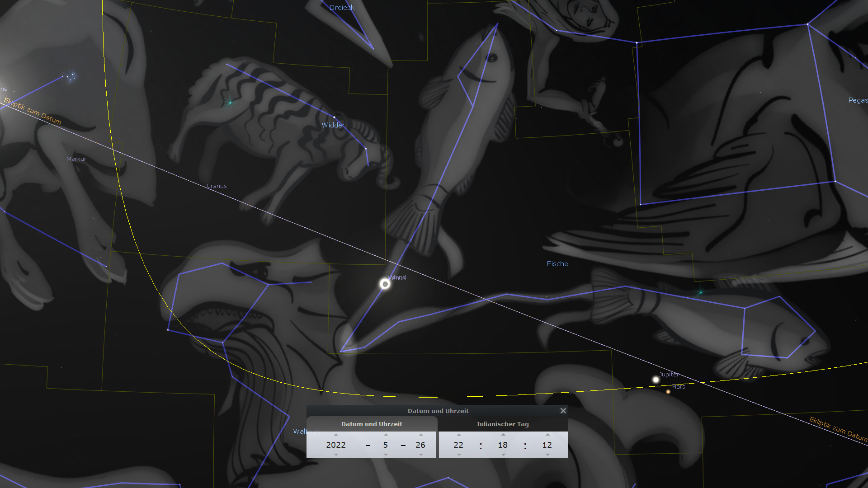
Task: Click the Jupiter label
Action: (669, 374)
